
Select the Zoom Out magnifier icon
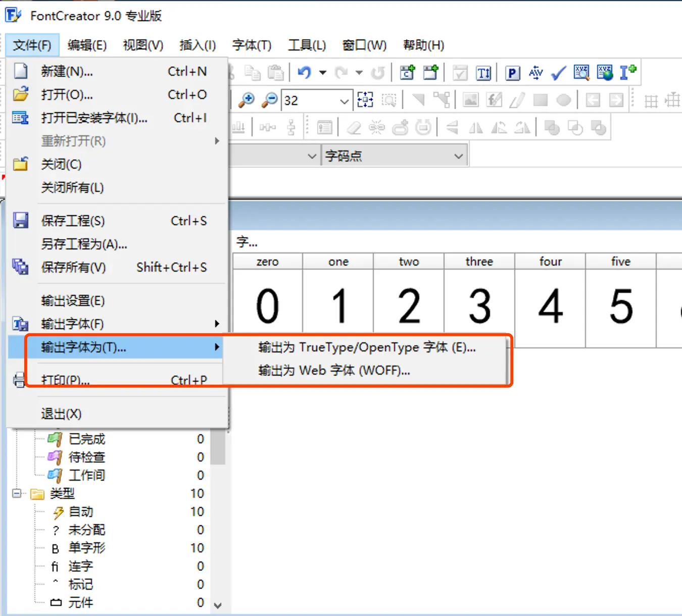[269, 100]
